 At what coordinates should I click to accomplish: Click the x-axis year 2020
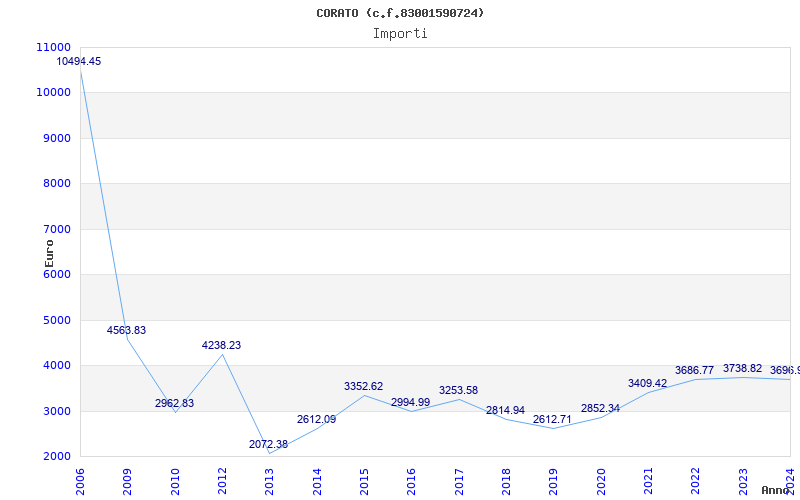[x=601, y=482]
